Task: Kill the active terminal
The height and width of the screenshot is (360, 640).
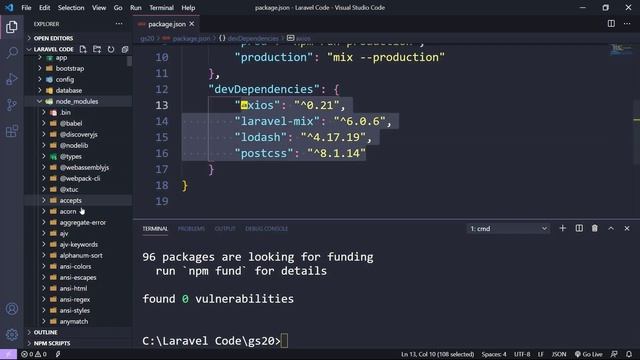Action: 595,228
